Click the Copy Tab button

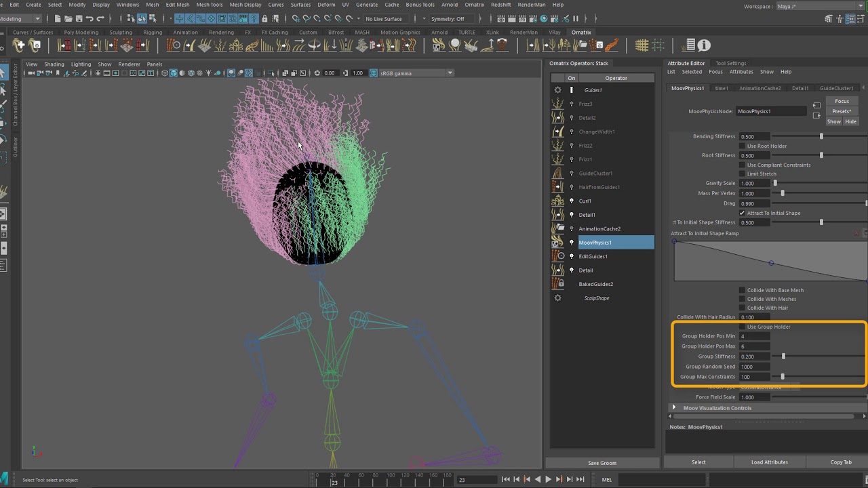841,462
